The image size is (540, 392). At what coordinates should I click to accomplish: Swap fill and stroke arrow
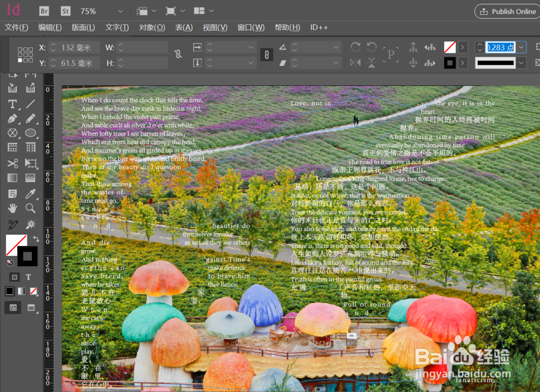(x=36, y=238)
